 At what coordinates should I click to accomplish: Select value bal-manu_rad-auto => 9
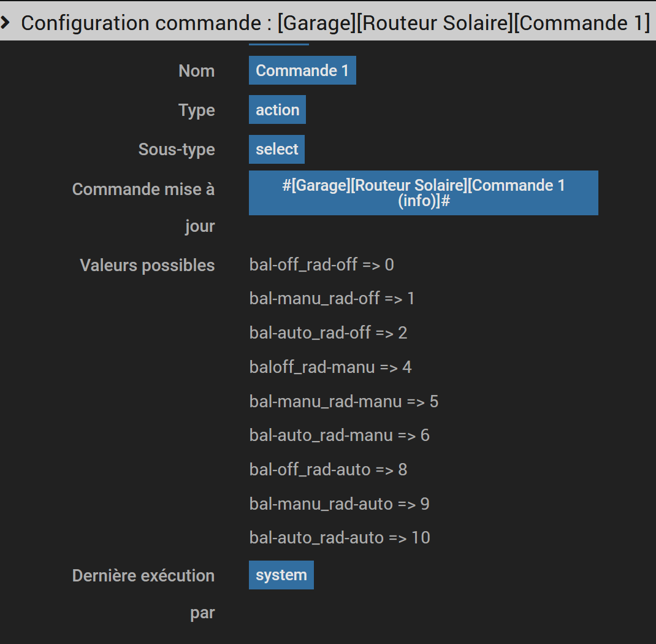(339, 504)
